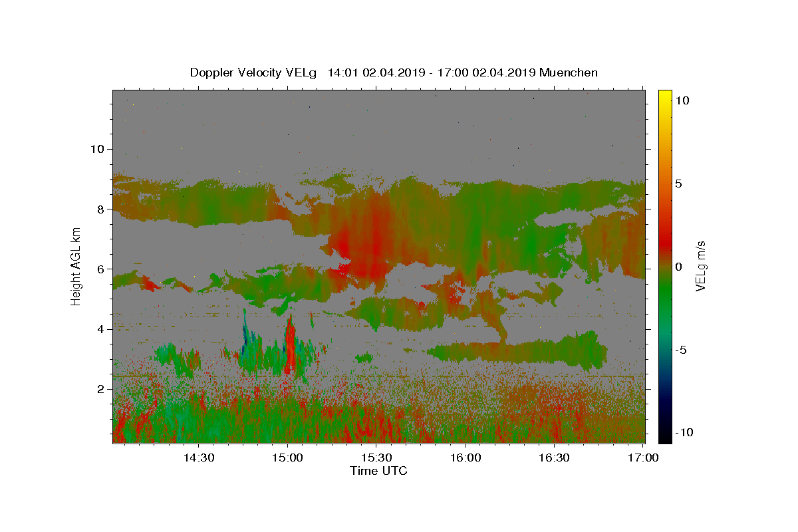The height and width of the screenshot is (532, 798).
Task: Click the red updraft column near 15:00
Action: point(290,344)
